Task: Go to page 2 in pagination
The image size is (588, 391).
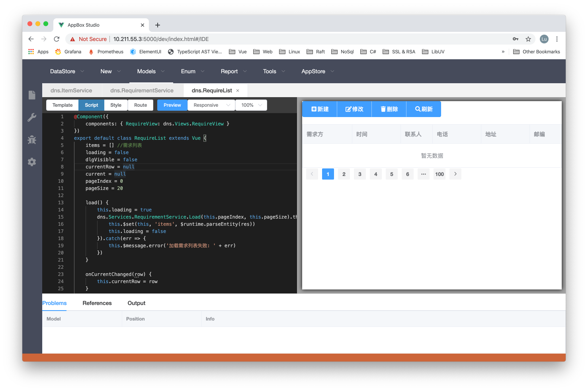Action: (x=344, y=174)
